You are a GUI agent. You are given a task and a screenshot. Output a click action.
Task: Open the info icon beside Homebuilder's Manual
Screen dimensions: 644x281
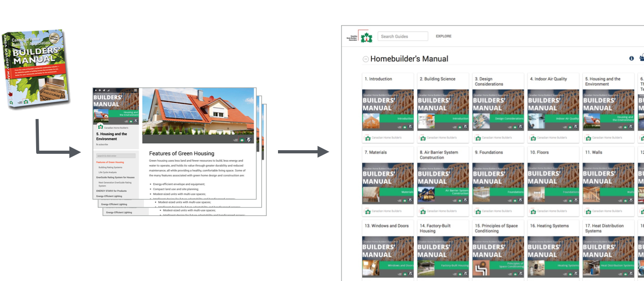click(x=631, y=59)
